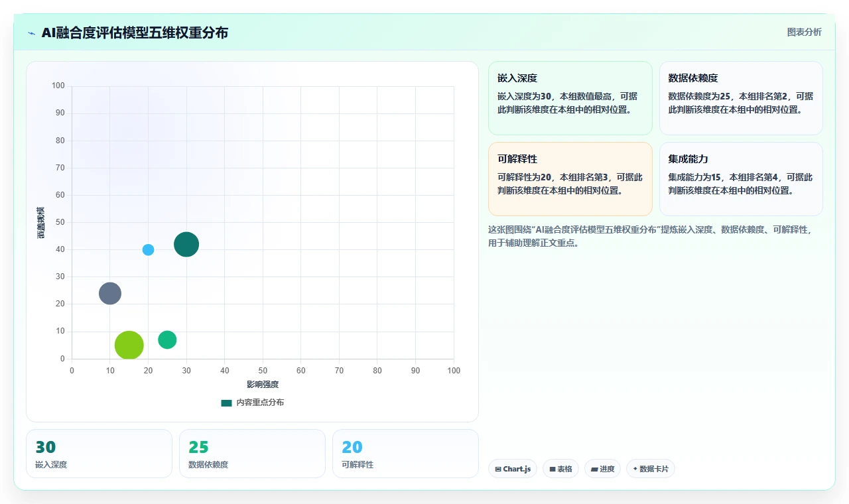
Task: Select the 进度 tag
Action: 602,469
